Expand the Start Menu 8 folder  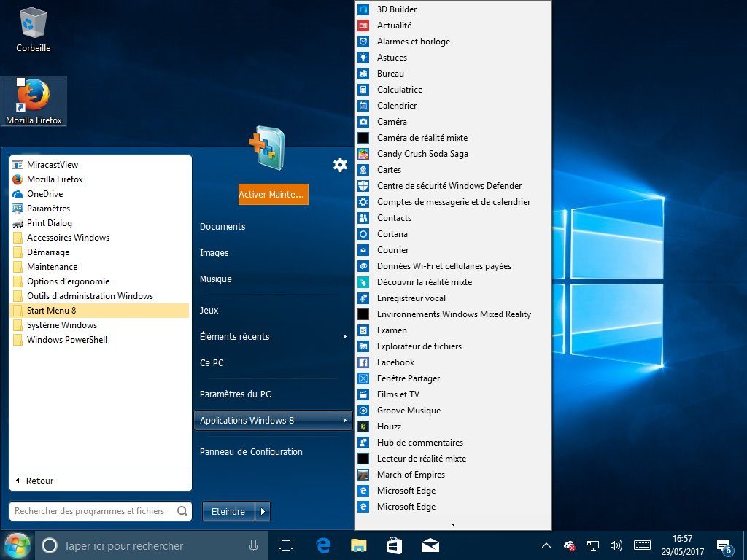100,311
